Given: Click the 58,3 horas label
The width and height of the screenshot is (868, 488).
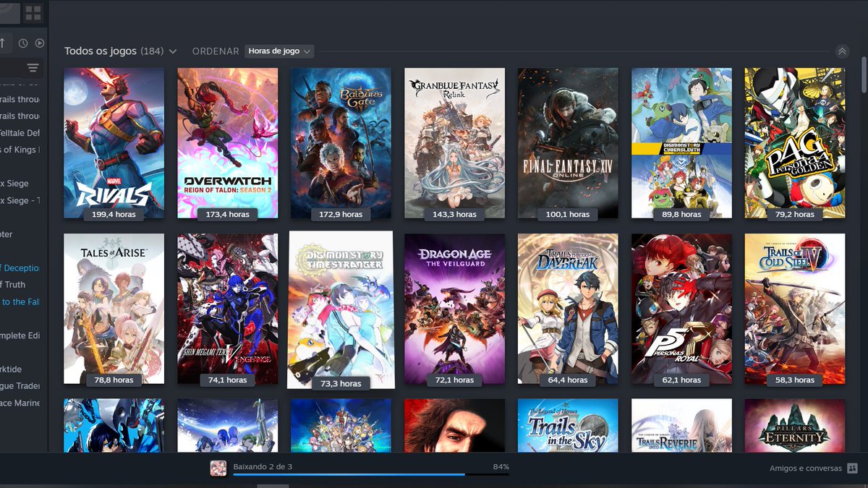Looking at the screenshot, I should tap(795, 380).
